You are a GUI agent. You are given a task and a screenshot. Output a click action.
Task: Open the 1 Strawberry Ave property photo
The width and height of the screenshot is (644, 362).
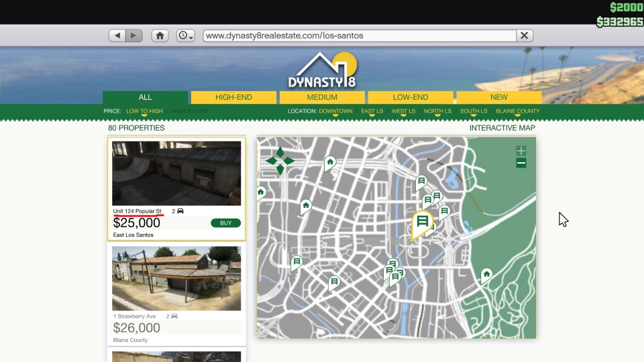176,278
